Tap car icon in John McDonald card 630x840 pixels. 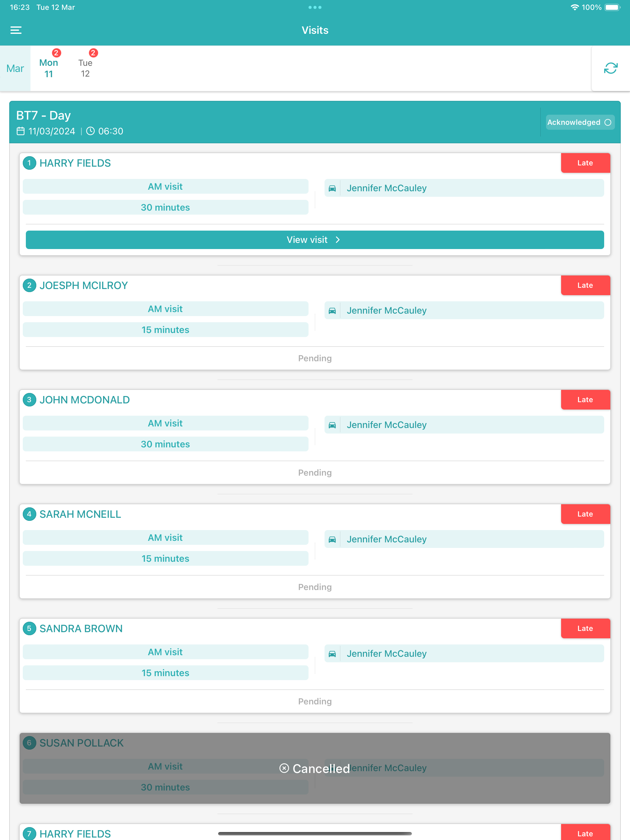point(332,425)
